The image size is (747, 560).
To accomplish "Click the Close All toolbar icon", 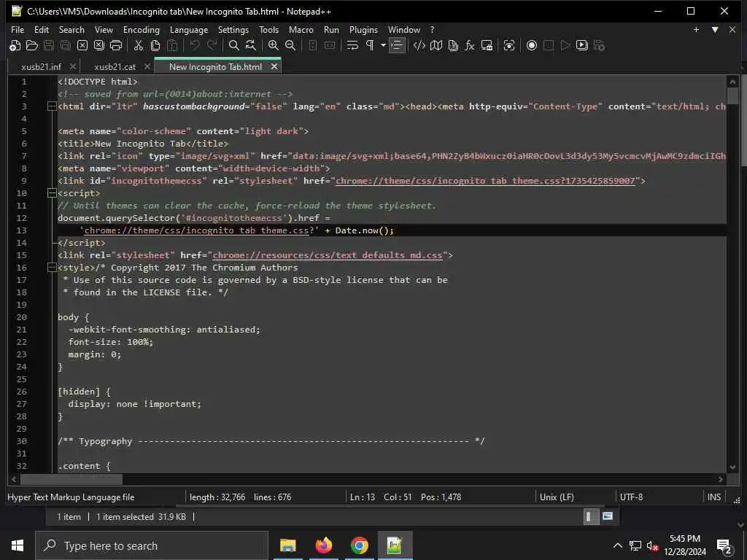I will click(99, 46).
